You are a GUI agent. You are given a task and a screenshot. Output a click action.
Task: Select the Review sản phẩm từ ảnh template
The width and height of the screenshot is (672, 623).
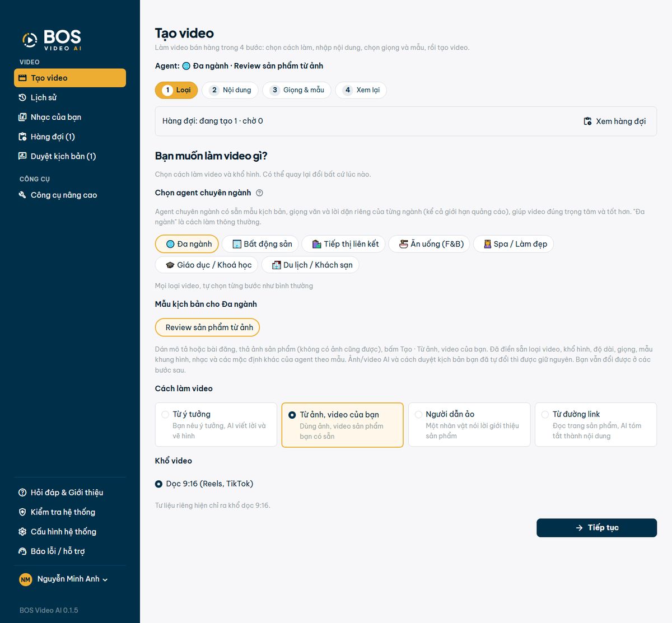point(207,327)
